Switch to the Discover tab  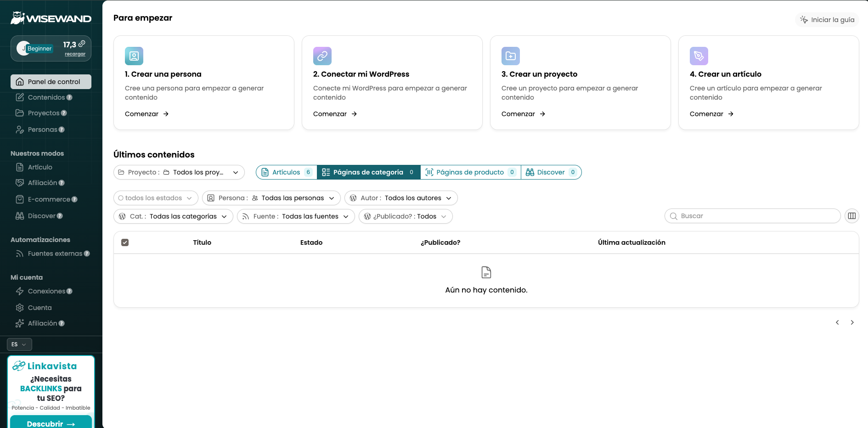pyautogui.click(x=551, y=172)
